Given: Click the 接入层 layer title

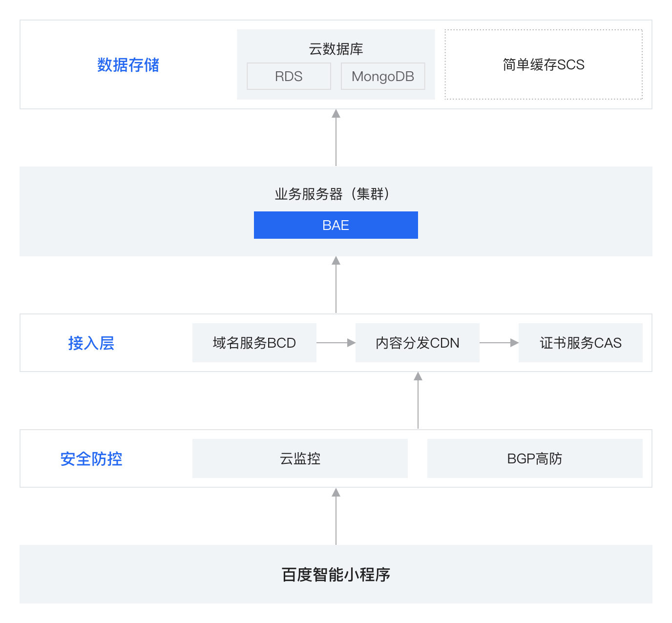Looking at the screenshot, I should (91, 343).
